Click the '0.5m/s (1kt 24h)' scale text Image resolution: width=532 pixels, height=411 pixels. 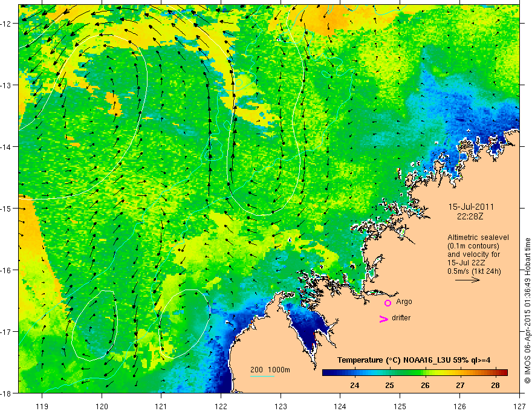pos(474,271)
